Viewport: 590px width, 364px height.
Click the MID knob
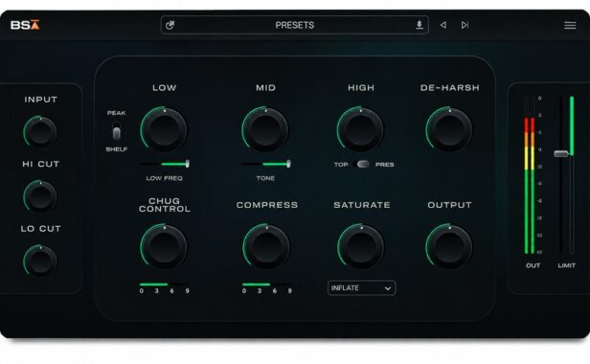click(x=265, y=129)
